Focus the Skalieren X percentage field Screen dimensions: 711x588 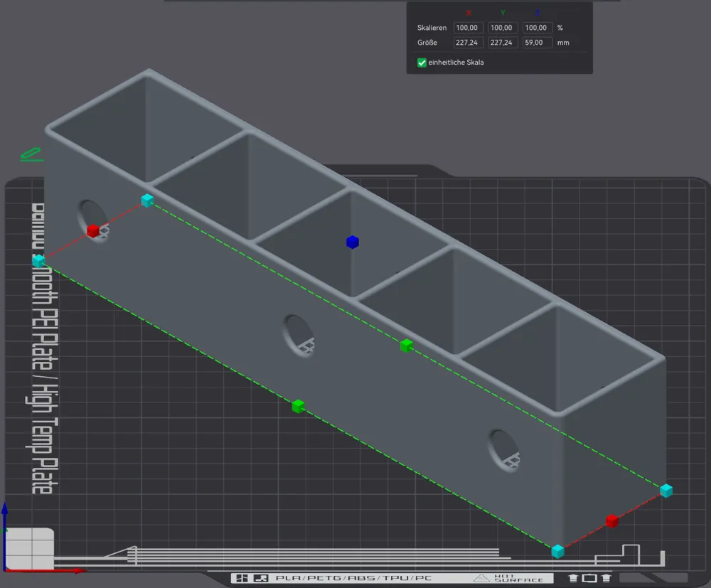coord(469,28)
